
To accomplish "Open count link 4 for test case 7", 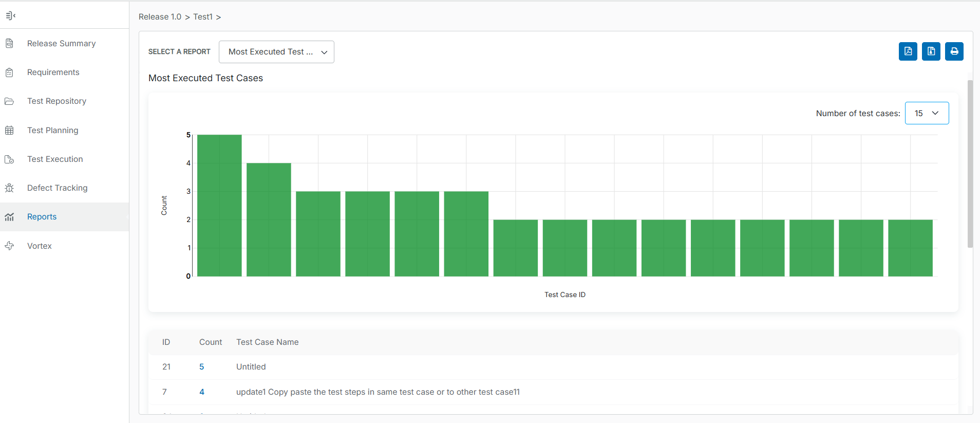I will (x=201, y=392).
